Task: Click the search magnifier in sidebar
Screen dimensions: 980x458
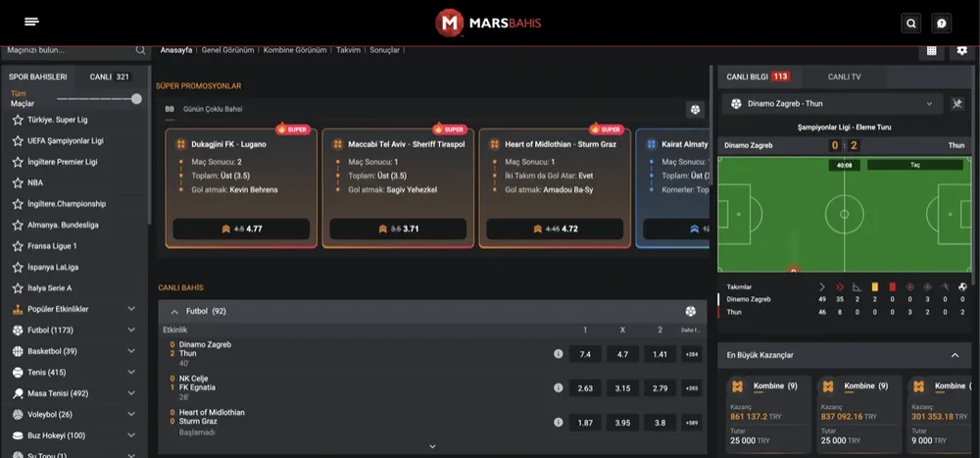Action: point(140,50)
